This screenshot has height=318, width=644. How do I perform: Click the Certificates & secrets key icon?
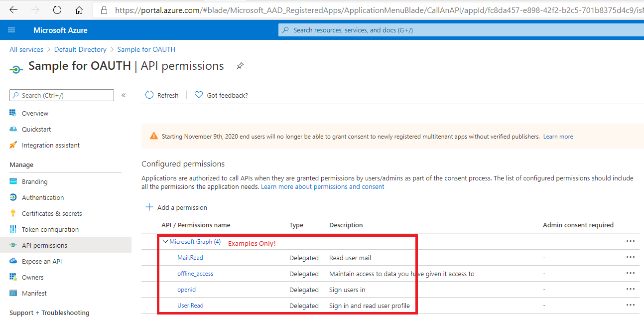tap(13, 213)
